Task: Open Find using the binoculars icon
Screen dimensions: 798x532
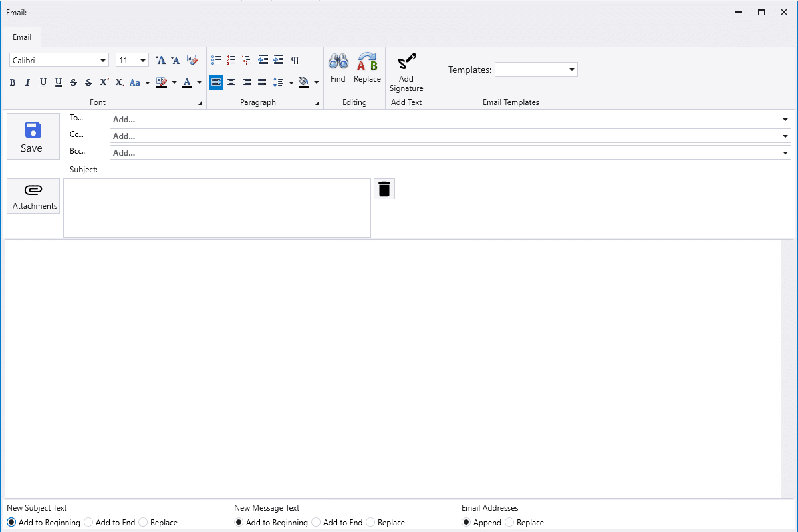Action: tap(338, 66)
